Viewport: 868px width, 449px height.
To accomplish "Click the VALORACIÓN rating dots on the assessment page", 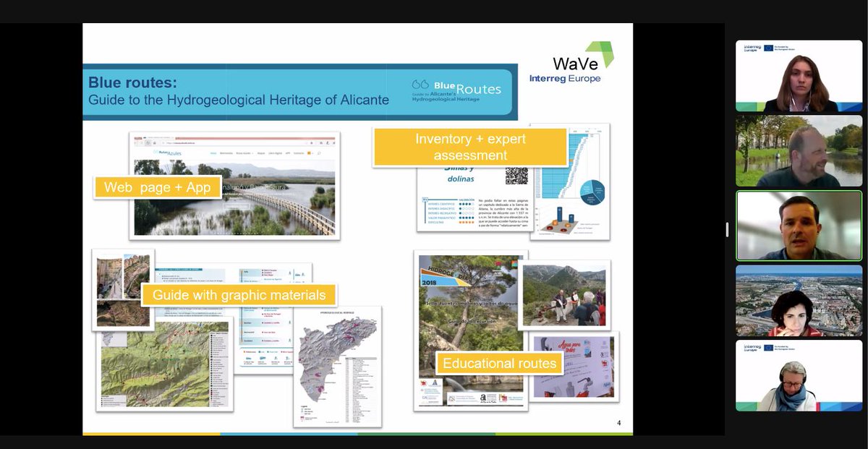I will (x=465, y=212).
